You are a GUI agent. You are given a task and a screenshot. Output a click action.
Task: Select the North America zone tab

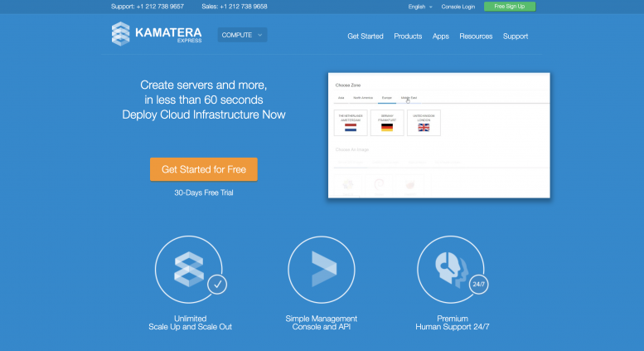363,98
